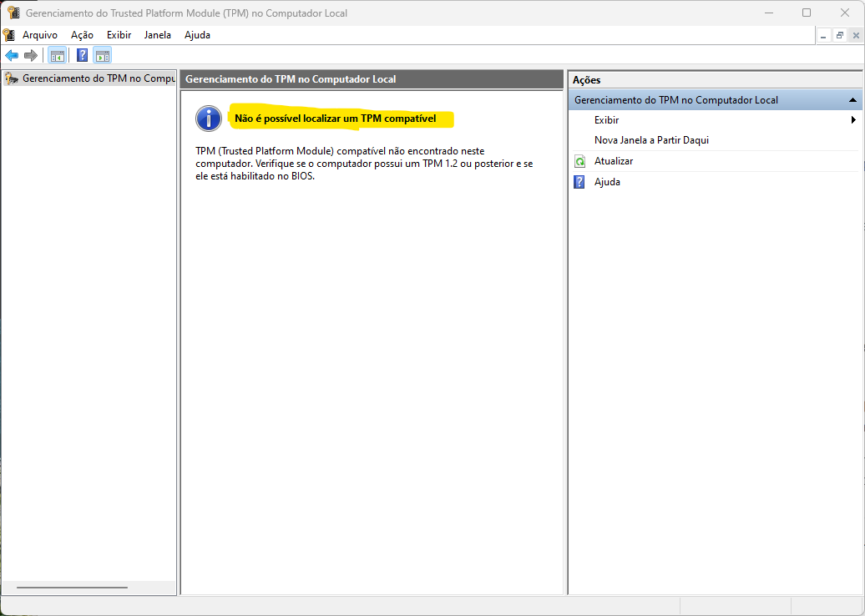Click the title bar key icon
The image size is (865, 616).
pyautogui.click(x=13, y=13)
